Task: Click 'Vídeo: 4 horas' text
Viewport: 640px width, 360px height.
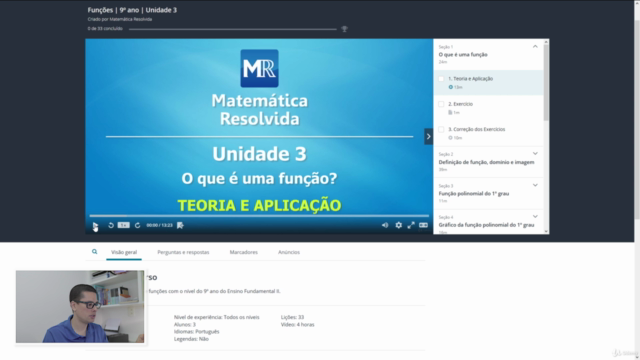Action: 298,324
